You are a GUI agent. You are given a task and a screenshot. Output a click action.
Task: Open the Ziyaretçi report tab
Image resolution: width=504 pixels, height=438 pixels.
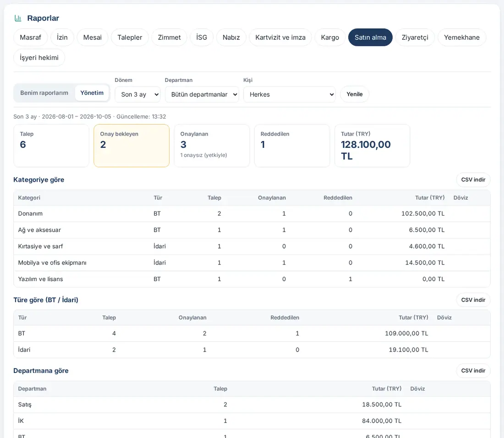pyautogui.click(x=415, y=37)
